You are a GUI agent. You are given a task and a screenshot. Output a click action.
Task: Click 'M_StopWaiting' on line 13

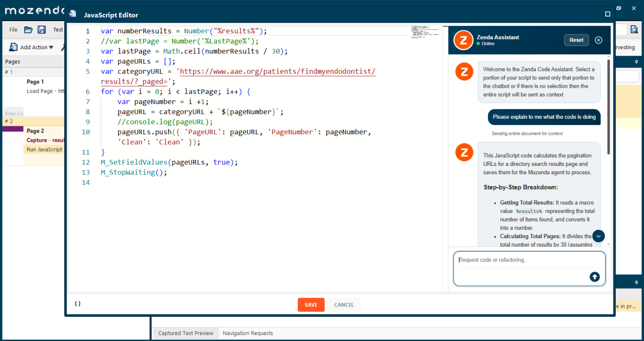(128, 173)
